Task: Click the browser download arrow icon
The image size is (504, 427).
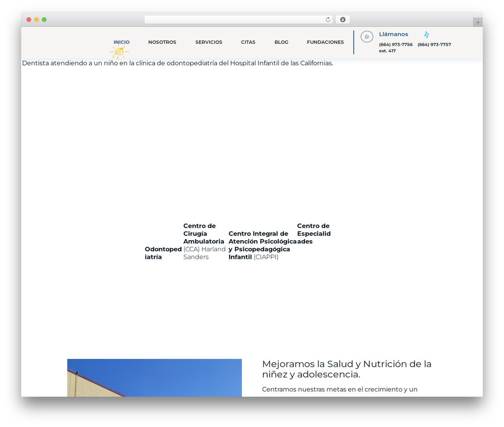Action: [x=343, y=20]
